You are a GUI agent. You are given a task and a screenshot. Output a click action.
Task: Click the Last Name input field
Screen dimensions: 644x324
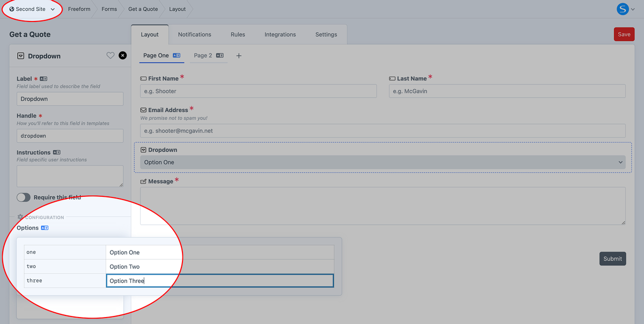tap(507, 91)
